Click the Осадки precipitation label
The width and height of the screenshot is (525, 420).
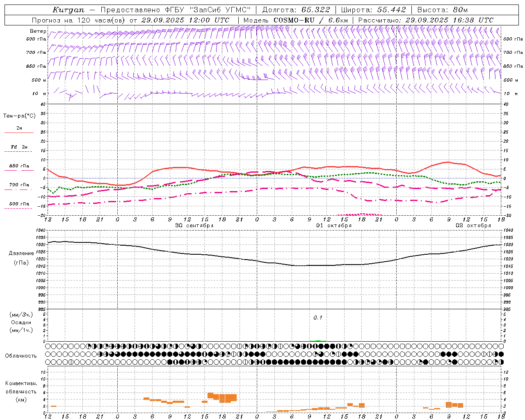click(21, 322)
